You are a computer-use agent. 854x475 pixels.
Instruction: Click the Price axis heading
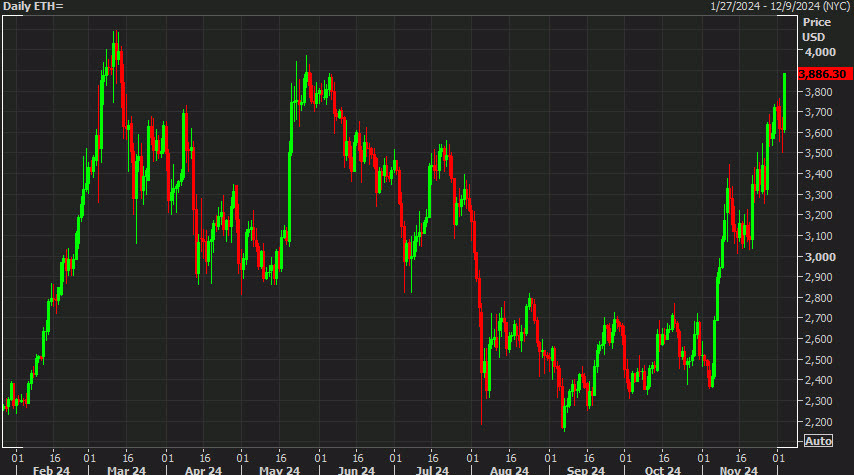(817, 21)
